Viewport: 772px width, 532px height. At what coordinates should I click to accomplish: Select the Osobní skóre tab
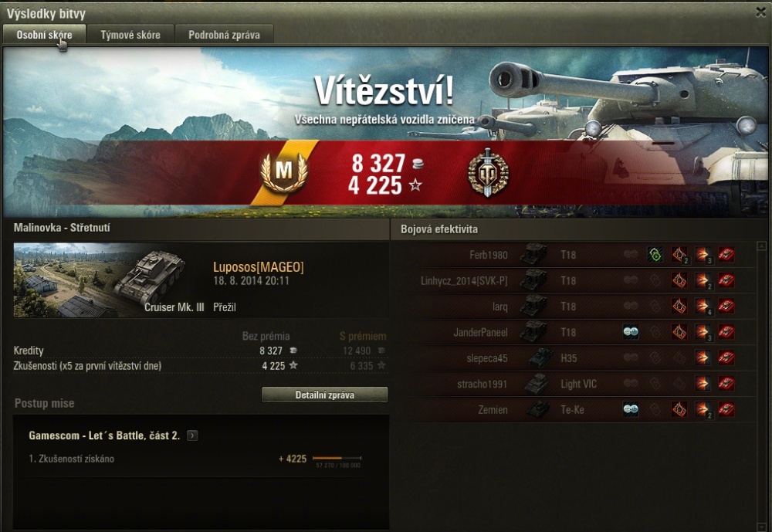pos(44,35)
